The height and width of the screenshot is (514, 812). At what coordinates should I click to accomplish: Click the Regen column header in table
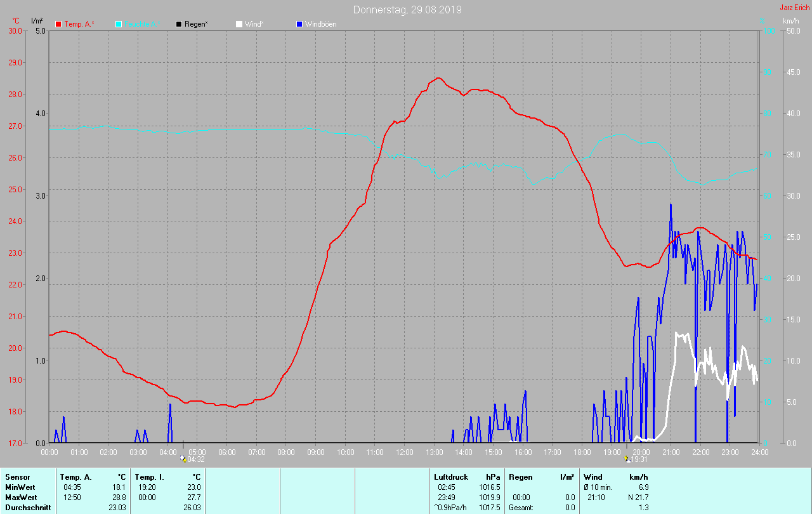pyautogui.click(x=521, y=477)
